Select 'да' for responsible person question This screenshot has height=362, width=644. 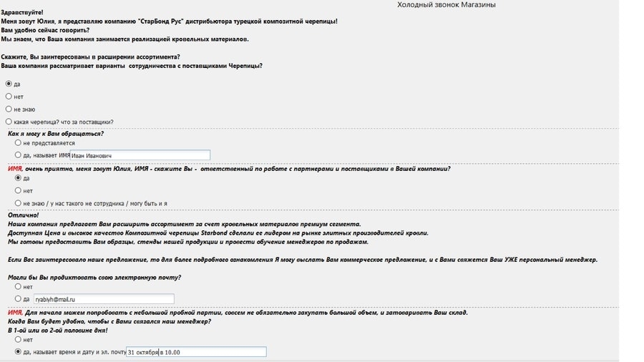tap(18, 178)
